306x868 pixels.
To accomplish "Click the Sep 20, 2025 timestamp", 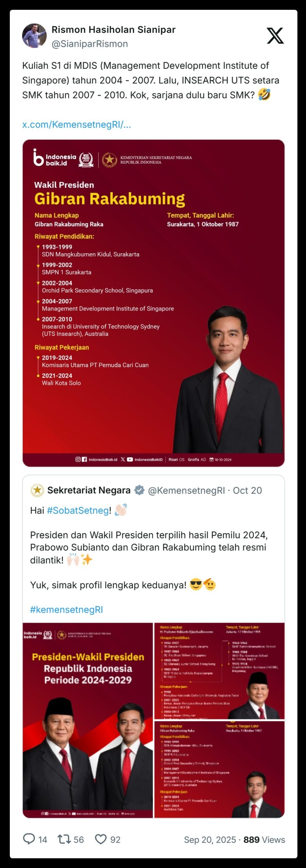I will click(210, 840).
